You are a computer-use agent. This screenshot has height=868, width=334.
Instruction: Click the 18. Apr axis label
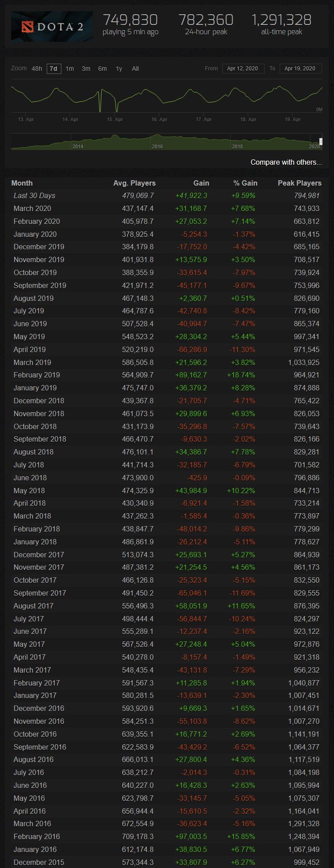(x=248, y=119)
